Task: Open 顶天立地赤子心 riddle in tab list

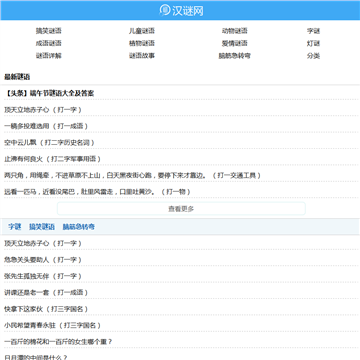Action: pos(43,243)
